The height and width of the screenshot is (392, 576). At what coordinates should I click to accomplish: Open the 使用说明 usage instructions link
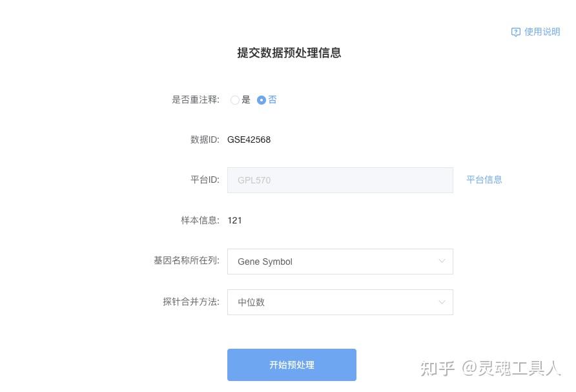click(542, 32)
